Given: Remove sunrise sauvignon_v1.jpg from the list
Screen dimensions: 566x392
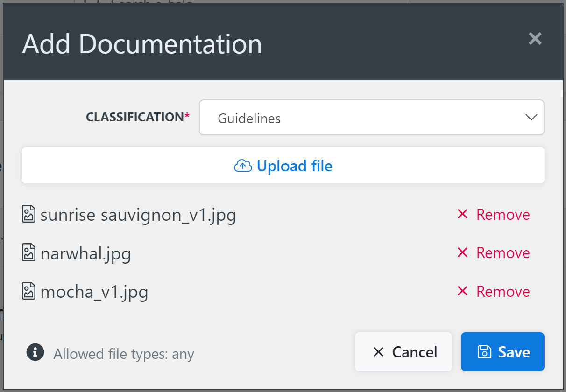Looking at the screenshot, I should 494,215.
